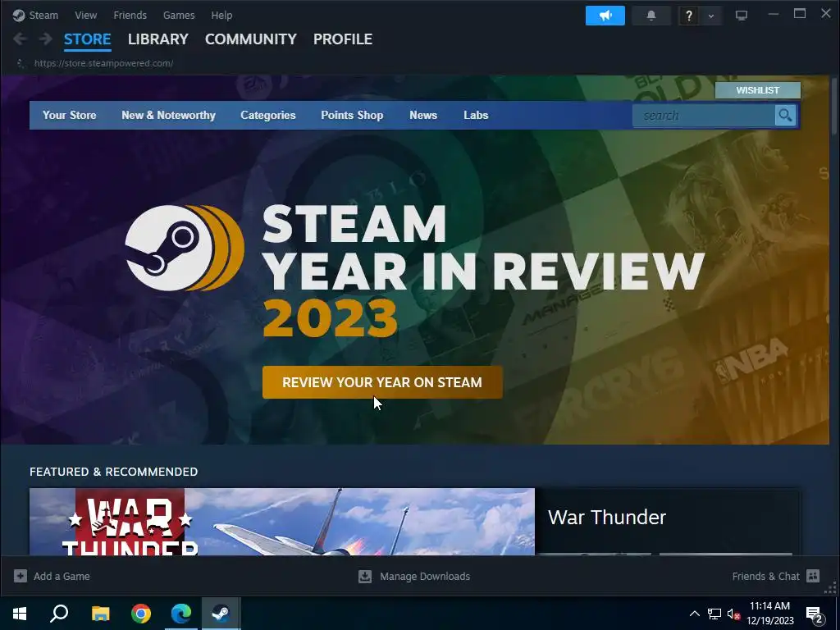Viewport: 840px width, 630px height.
Task: Switch to Big Picture mode monitor icon
Action: click(x=742, y=16)
